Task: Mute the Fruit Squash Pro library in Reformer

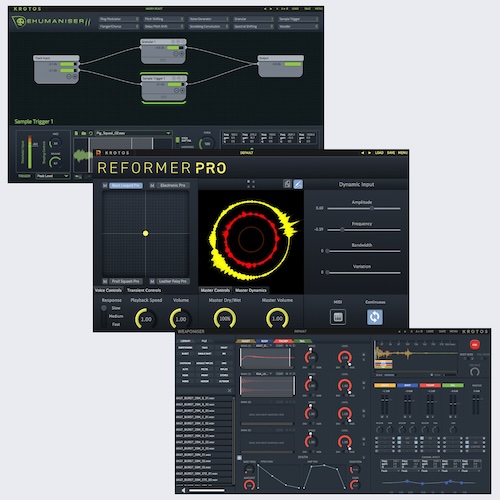Action: [x=105, y=281]
